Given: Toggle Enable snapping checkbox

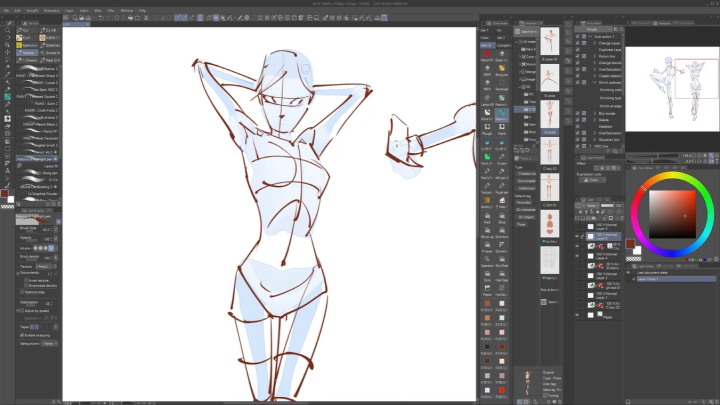Looking at the screenshot, I should pyautogui.click(x=22, y=335).
